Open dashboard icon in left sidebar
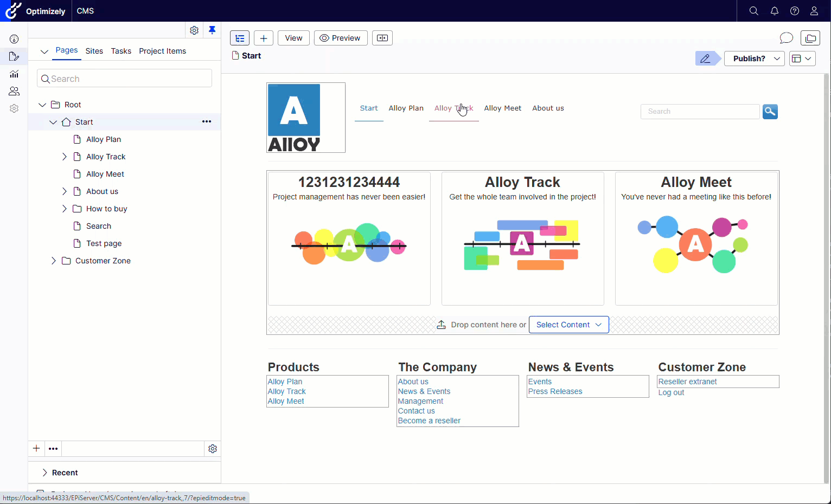This screenshot has height=504, width=831. pos(14,39)
